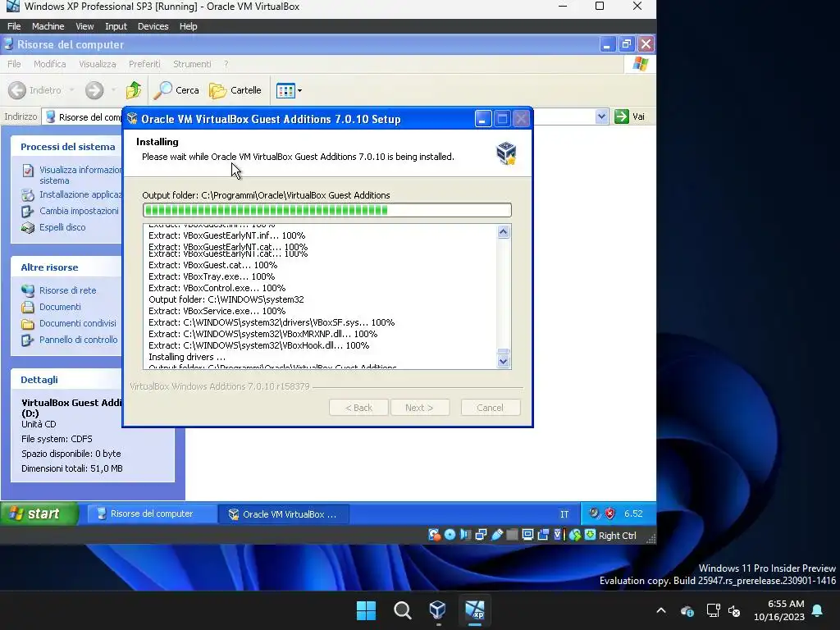Open the Indietro history dropdown arrow

pyautogui.click(x=71, y=90)
